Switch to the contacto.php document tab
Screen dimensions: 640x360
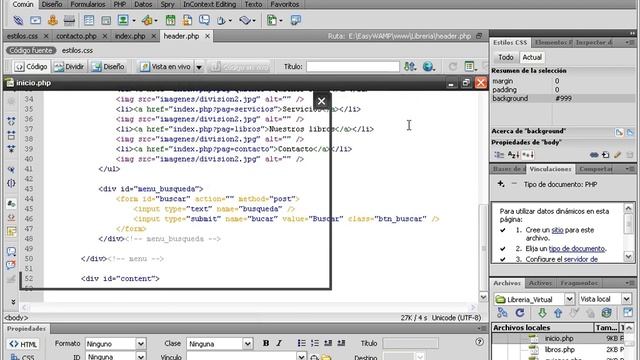tap(76, 36)
